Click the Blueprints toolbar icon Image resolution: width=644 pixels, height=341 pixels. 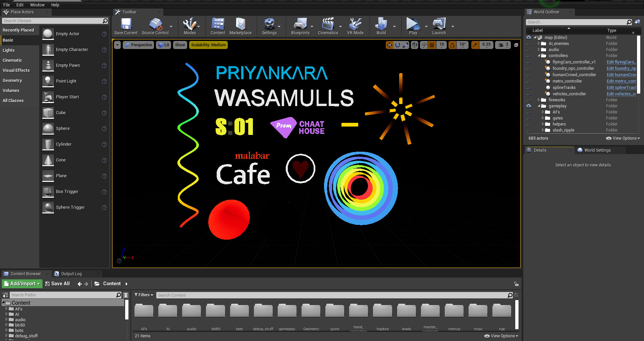coord(300,26)
